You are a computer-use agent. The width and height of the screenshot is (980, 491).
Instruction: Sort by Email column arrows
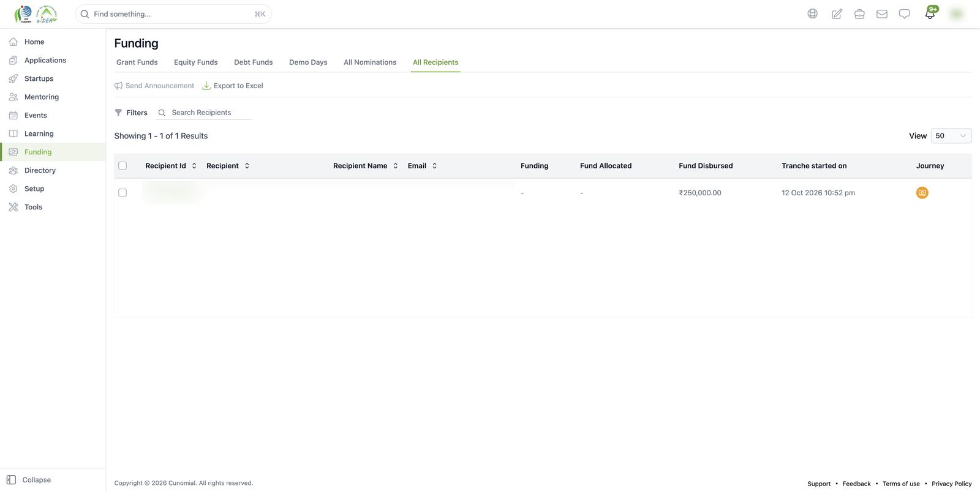435,166
